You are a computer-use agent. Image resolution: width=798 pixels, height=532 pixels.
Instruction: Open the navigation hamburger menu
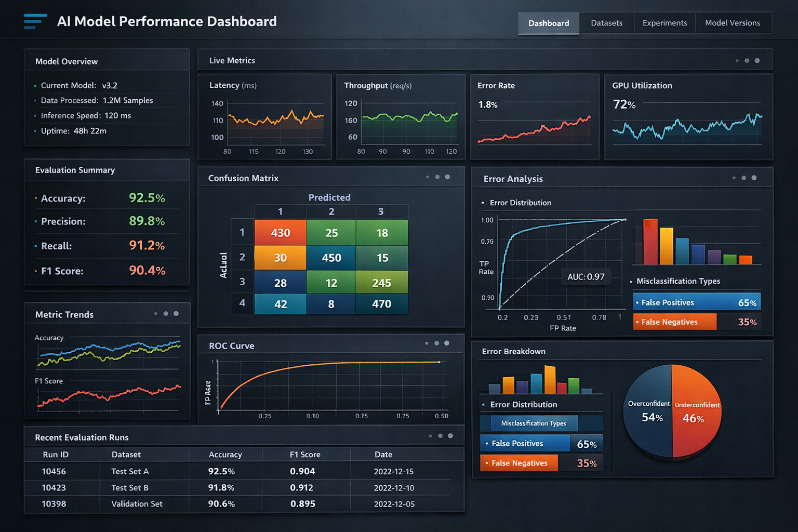(35, 21)
